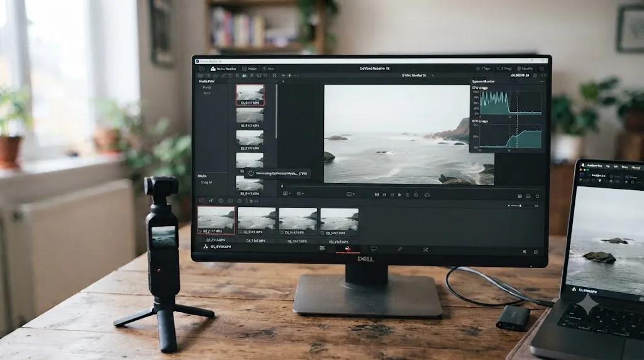The width and height of the screenshot is (644, 360).
Task: Click the middle labeled panel button in Resolve's top-right group
Action: click(x=504, y=69)
